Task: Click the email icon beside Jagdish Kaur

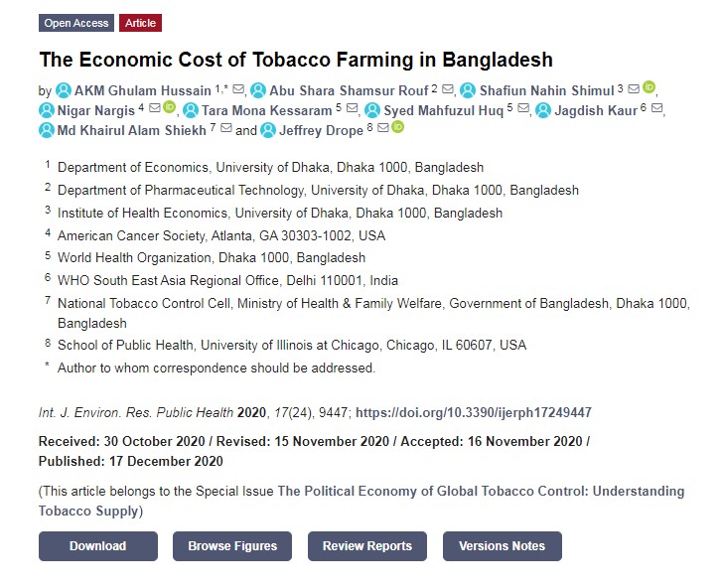Action: pyautogui.click(x=656, y=109)
